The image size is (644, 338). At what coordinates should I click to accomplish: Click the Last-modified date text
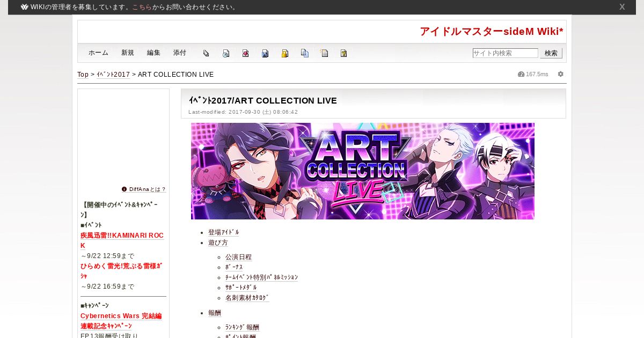click(243, 112)
